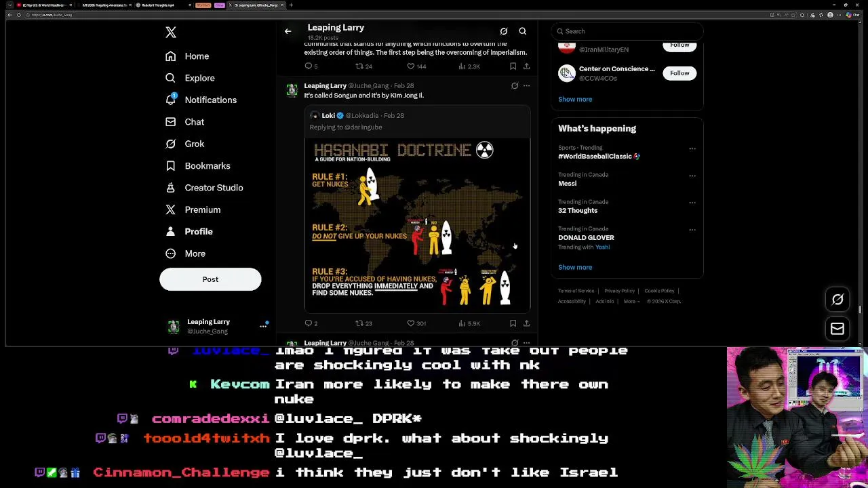Click Show more under who to follow
The width and height of the screenshot is (868, 488).
(575, 99)
